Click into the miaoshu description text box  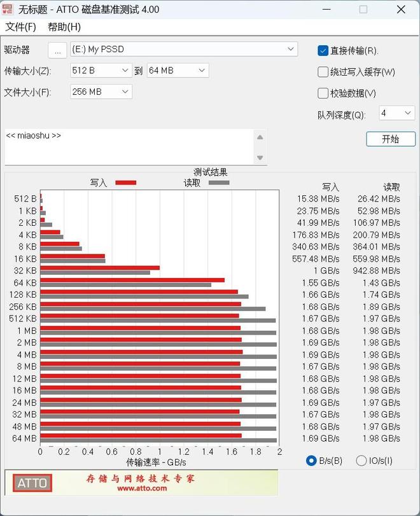127,147
